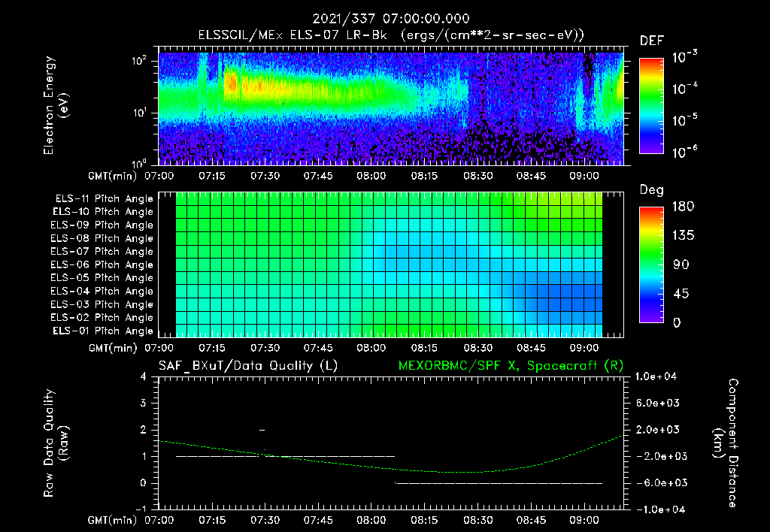770x532 pixels.
Task: Click the Deg pitch angle color bar
Action: coord(651,264)
